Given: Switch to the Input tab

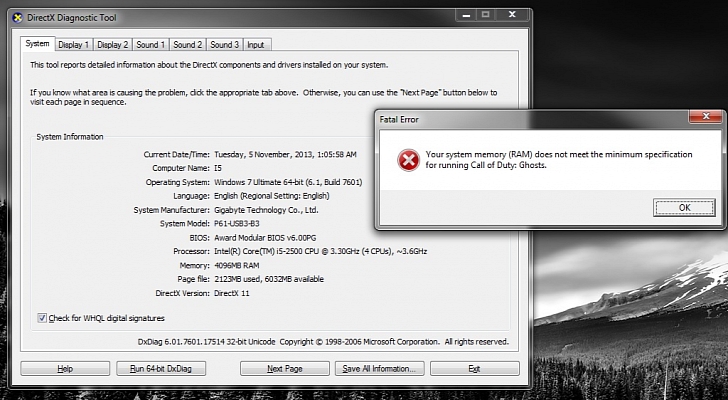Looking at the screenshot, I should [256, 45].
